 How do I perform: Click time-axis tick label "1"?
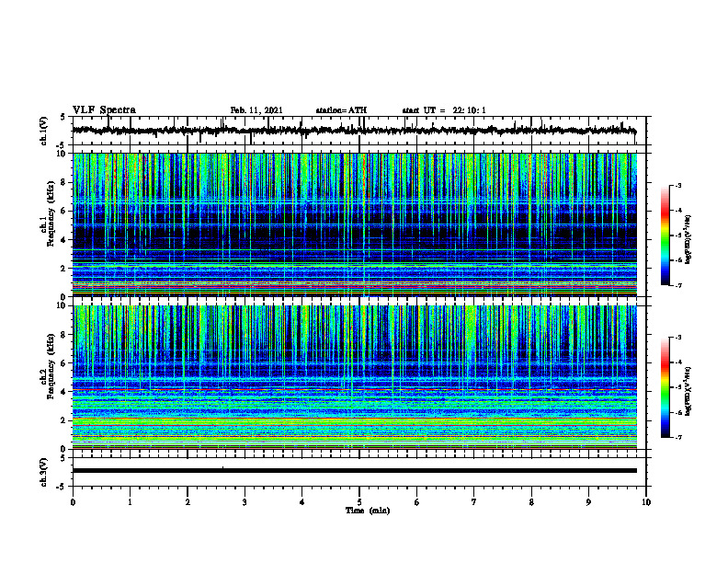coord(130,502)
